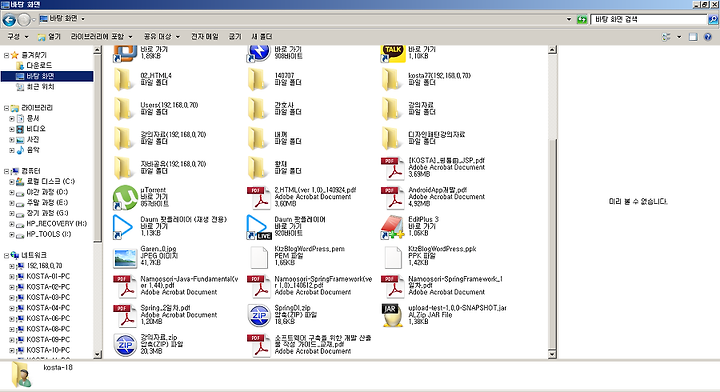Click the Back navigation arrow
This screenshot has width=720, height=392.
click(x=9, y=20)
